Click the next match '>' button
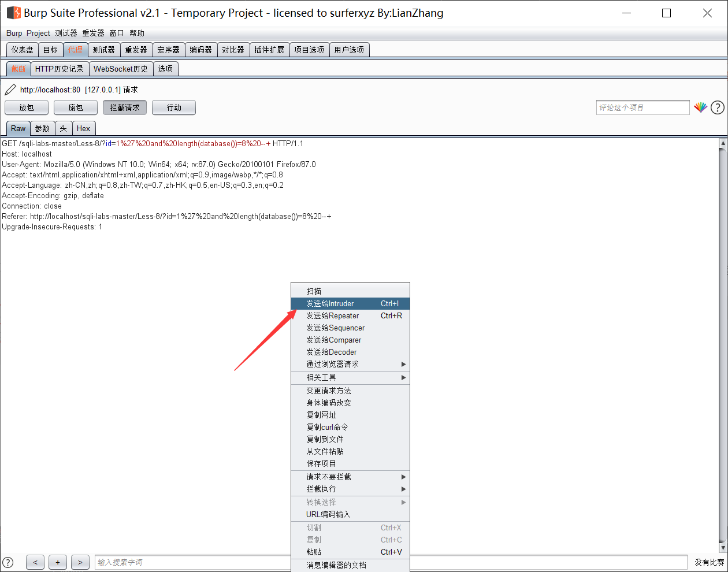This screenshot has width=728, height=572. coord(80,562)
